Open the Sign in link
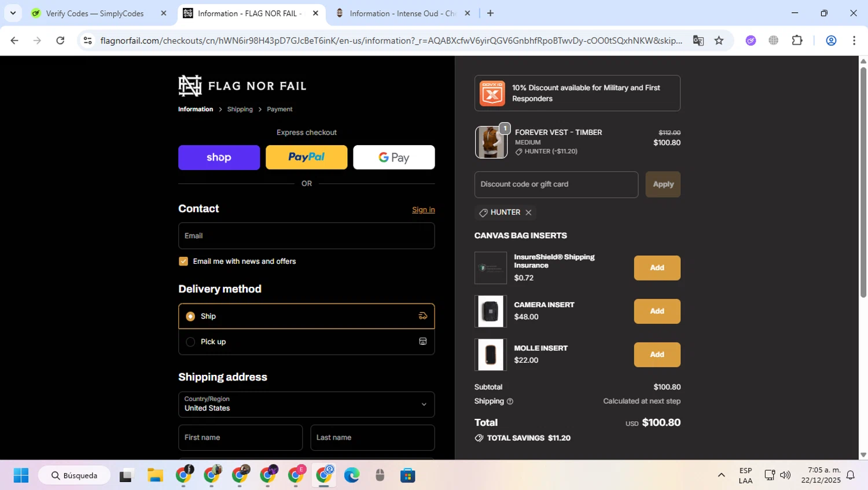 (423, 209)
